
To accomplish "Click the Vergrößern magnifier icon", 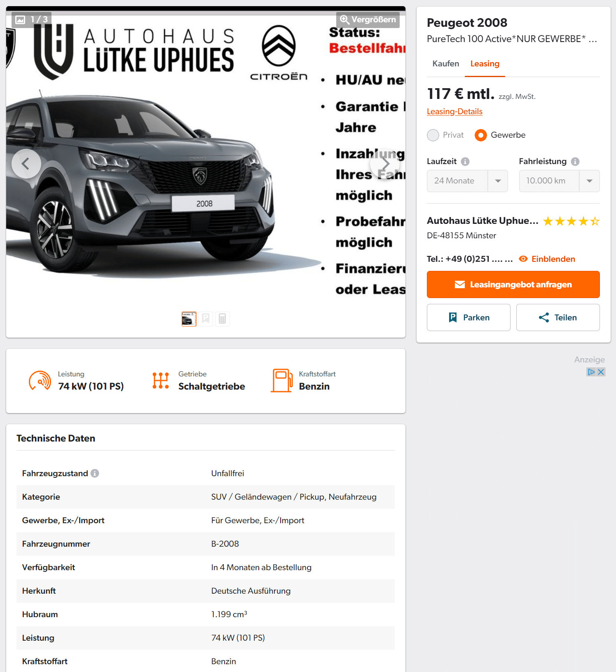I will pos(344,19).
